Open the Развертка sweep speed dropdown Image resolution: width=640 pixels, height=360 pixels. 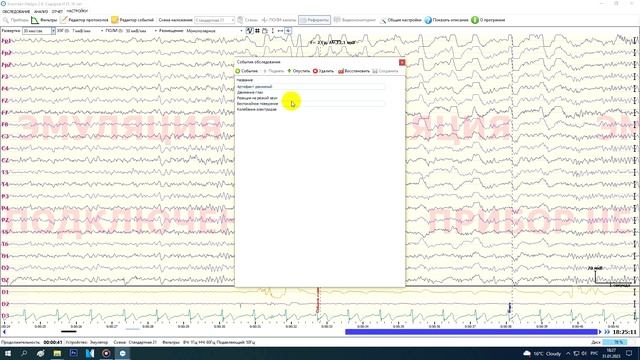(39, 31)
